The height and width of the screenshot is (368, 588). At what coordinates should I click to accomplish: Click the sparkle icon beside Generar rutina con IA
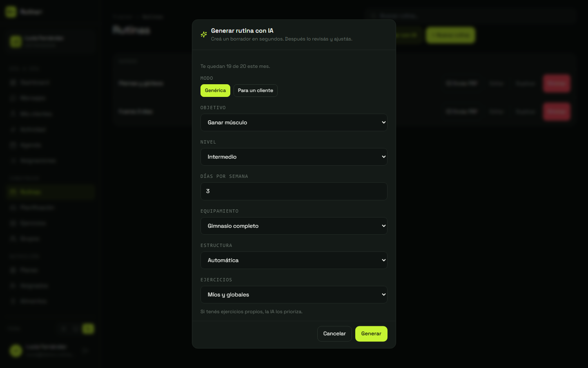coord(204,35)
